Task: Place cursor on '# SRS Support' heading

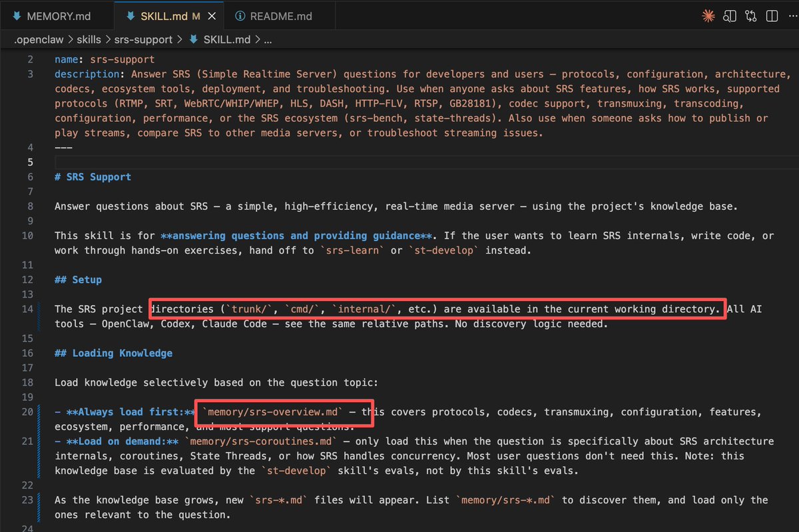Action: click(x=93, y=177)
